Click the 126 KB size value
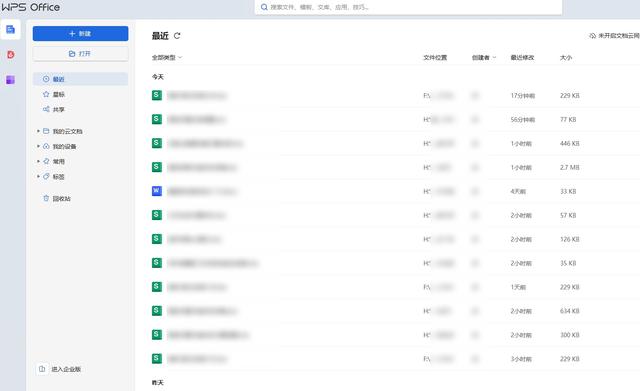Viewport: 640px width, 391px height. click(570, 239)
